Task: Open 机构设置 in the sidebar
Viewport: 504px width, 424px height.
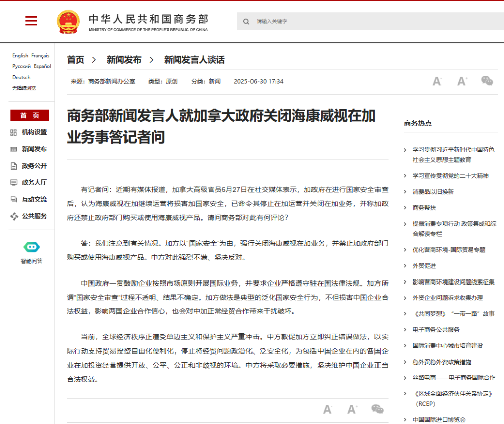Action: pyautogui.click(x=34, y=132)
